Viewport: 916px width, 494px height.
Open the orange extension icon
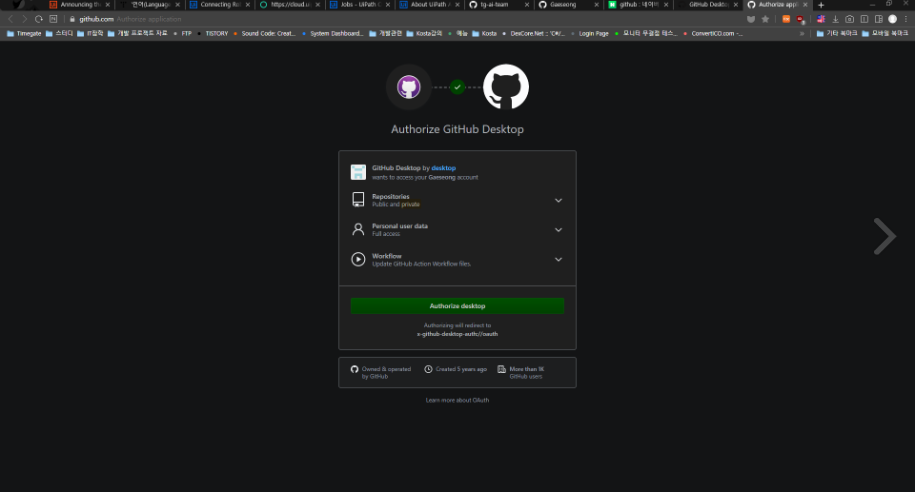[x=786, y=19]
